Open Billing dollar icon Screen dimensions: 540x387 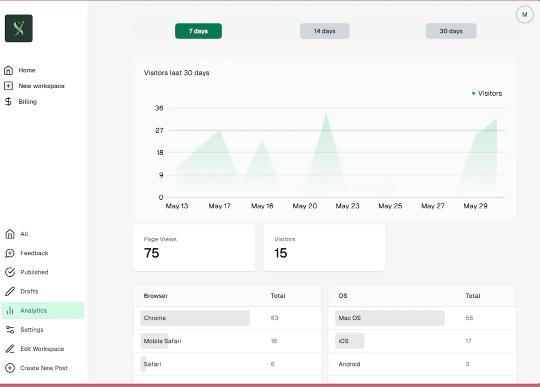click(x=8, y=102)
